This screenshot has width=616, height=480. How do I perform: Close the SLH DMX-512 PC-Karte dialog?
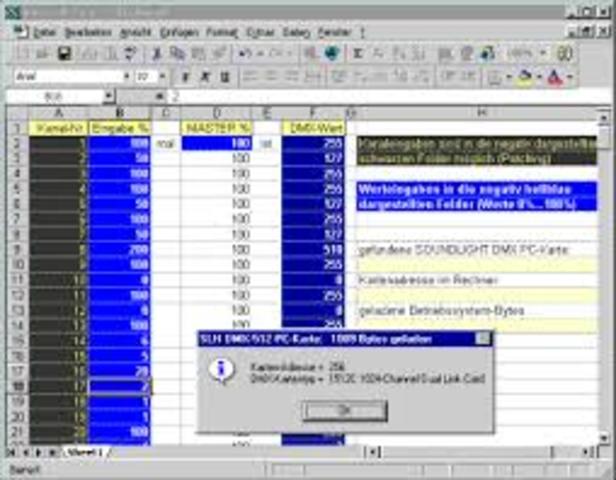pyautogui.click(x=482, y=339)
